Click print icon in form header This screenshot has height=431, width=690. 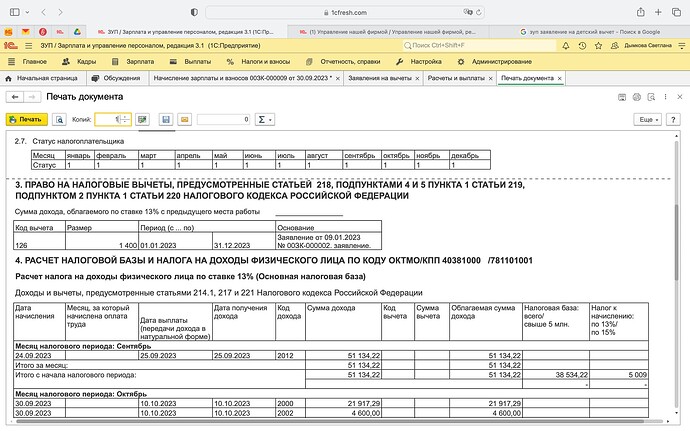pos(636,97)
